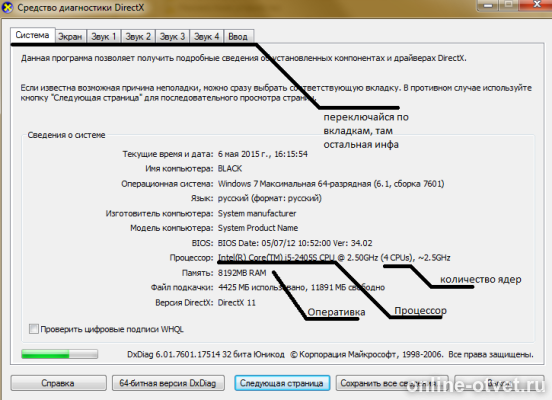
Task: Click the green loading progress bar
Action: [59, 354]
